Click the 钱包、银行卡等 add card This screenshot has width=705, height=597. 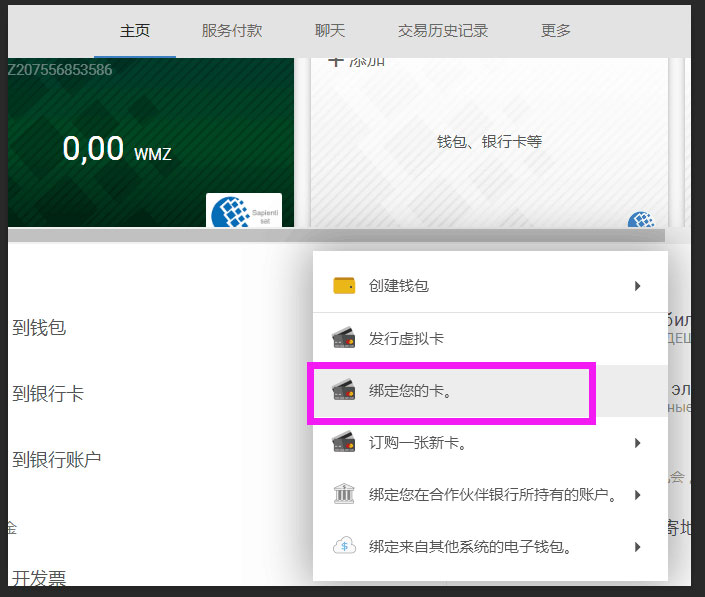pos(489,142)
